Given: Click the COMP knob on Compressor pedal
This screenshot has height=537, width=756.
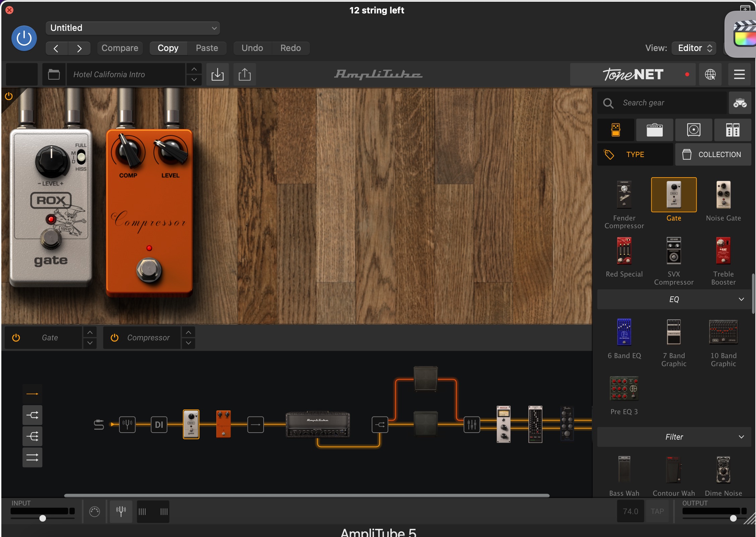Looking at the screenshot, I should click(x=128, y=151).
